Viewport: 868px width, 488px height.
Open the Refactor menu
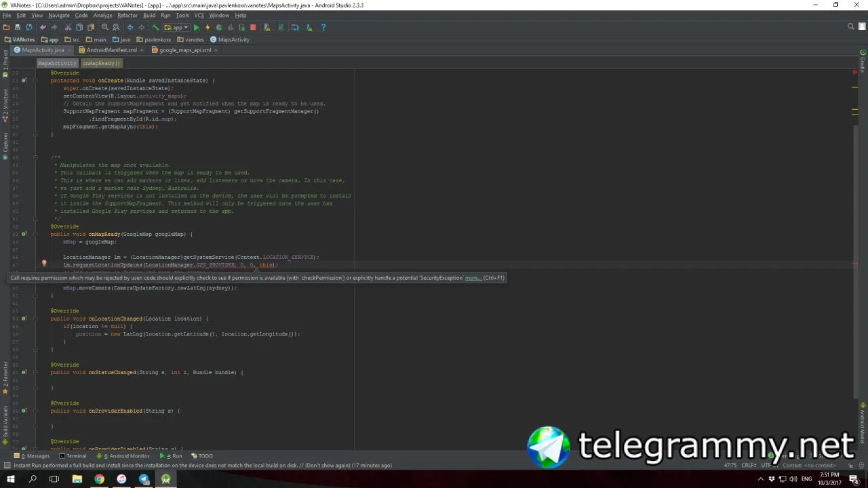127,15
